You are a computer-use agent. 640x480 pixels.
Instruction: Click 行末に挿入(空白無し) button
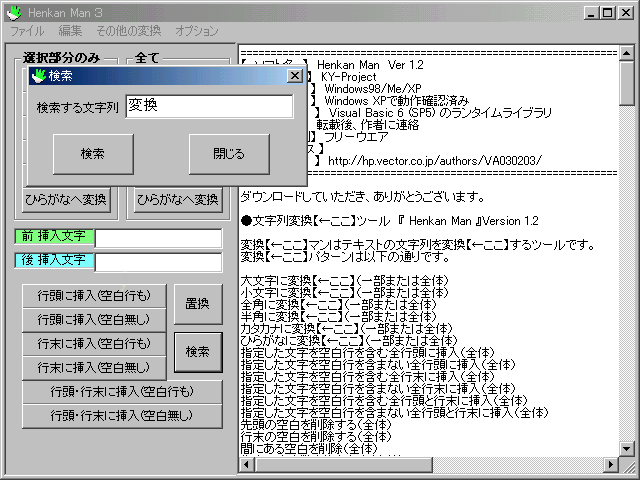[x=94, y=368]
